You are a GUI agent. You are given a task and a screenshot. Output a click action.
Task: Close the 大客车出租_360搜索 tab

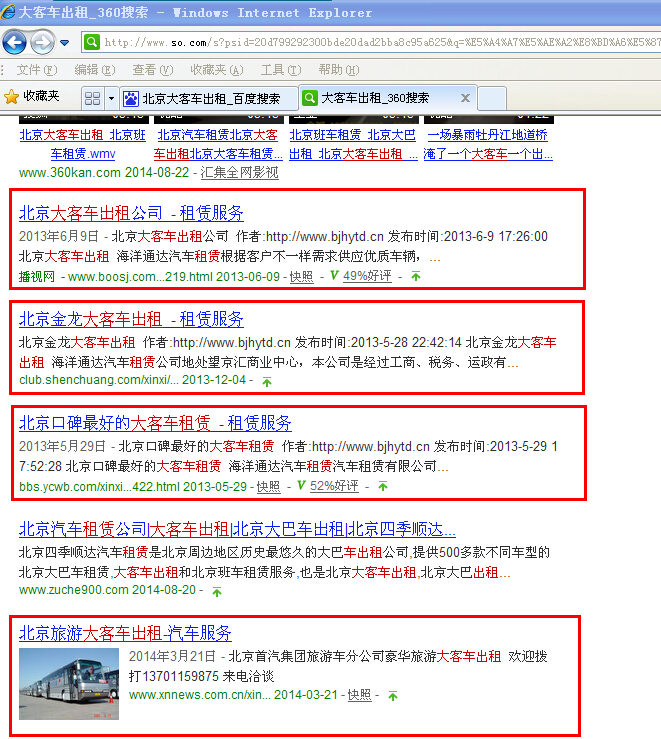coord(465,98)
